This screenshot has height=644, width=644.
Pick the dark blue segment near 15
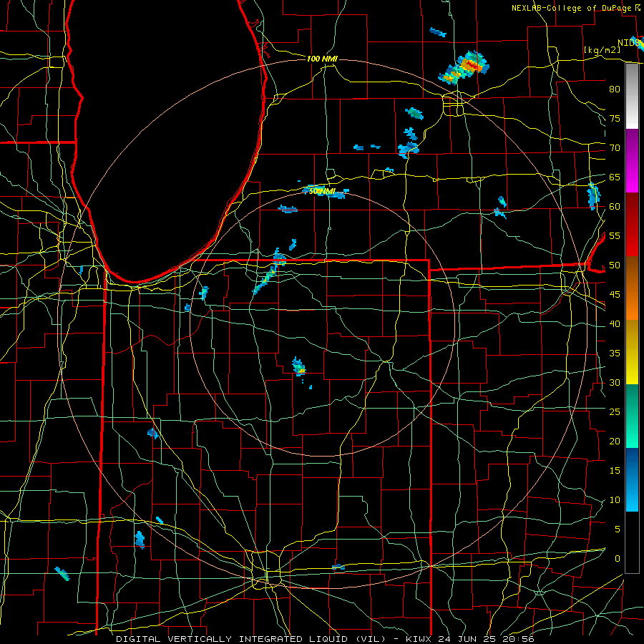click(x=632, y=463)
